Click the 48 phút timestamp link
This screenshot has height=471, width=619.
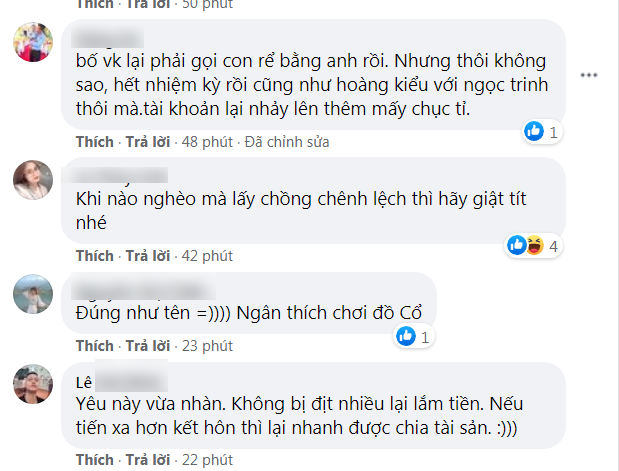point(204,142)
